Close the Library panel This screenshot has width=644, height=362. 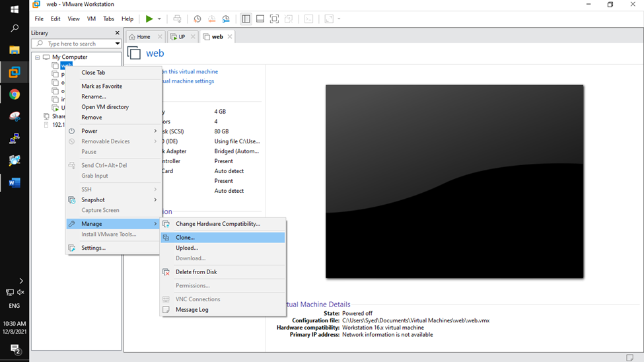point(118,32)
